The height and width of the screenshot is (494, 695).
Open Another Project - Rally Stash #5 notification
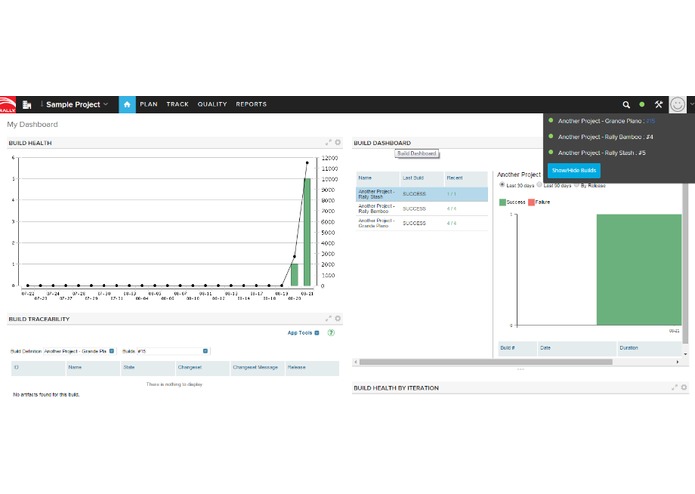click(601, 153)
